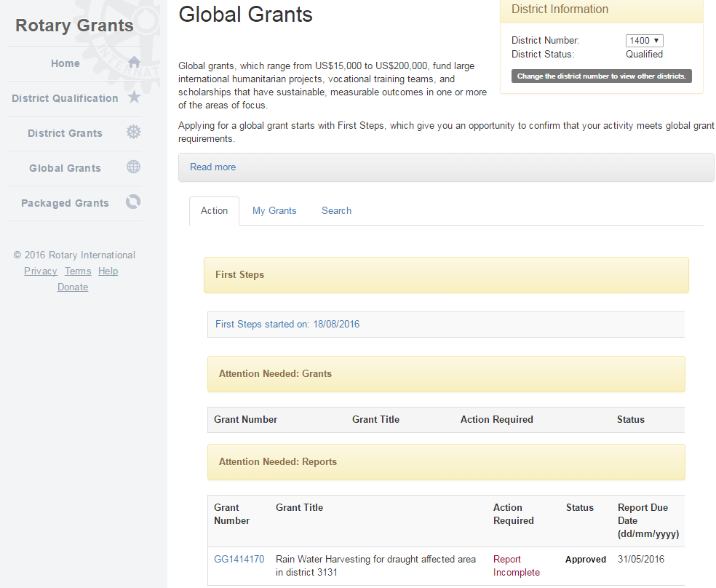Click the Global Grants globe icon
Viewport: 716px width, 588px height.
point(133,167)
